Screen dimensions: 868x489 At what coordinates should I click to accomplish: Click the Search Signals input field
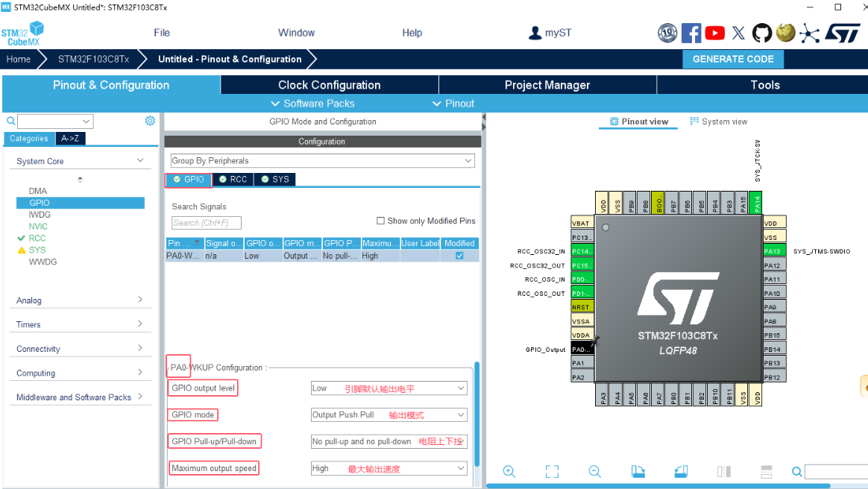207,223
